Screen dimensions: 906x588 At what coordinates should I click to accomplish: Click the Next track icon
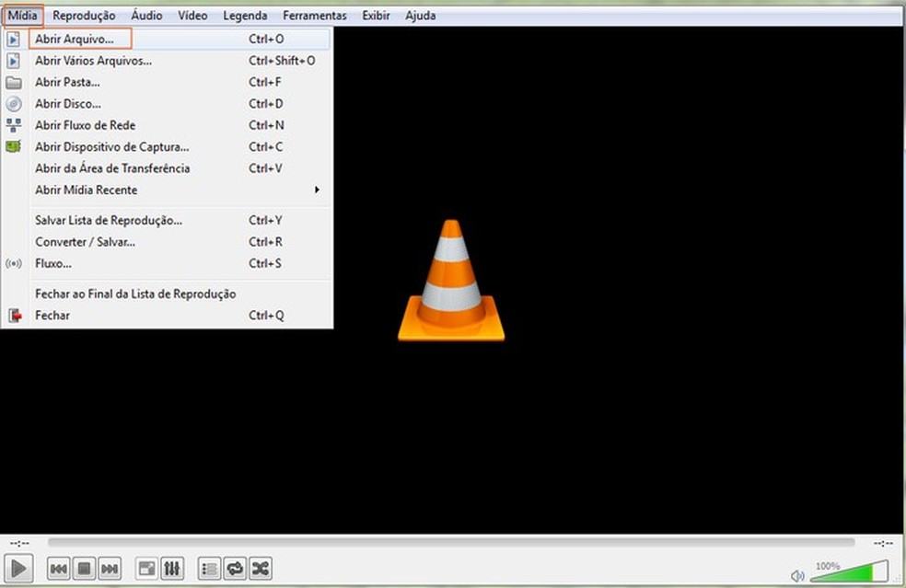coord(109,568)
